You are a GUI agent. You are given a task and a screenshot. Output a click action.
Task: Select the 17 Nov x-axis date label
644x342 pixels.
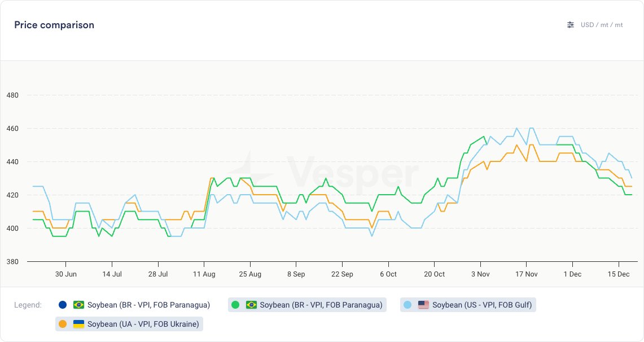click(526, 274)
